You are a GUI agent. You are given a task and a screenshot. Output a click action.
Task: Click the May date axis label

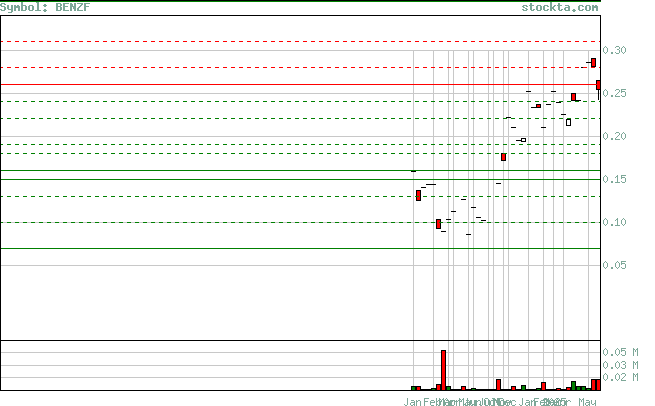pos(587,402)
